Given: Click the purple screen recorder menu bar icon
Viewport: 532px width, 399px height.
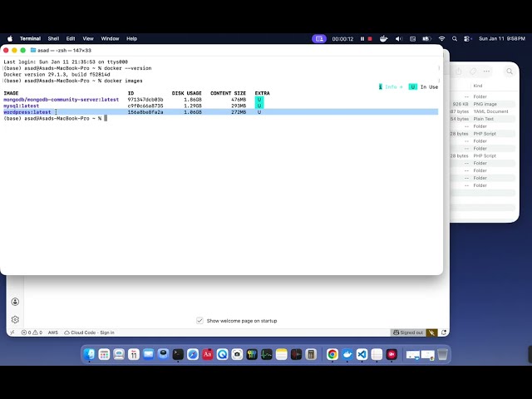Looking at the screenshot, I should tap(319, 39).
